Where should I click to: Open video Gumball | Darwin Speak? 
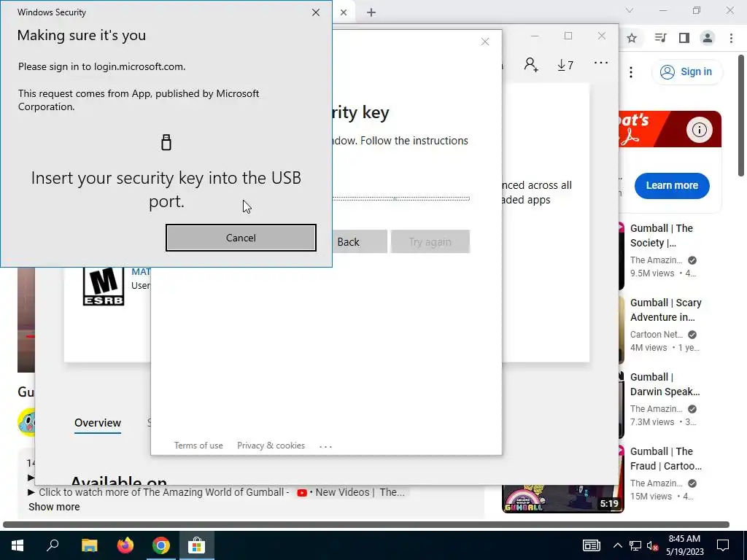coord(665,384)
